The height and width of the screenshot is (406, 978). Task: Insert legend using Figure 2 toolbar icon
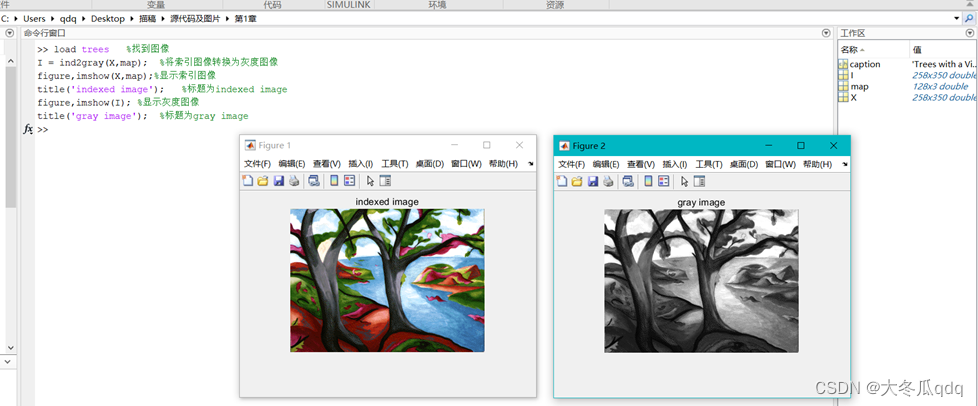tap(664, 181)
